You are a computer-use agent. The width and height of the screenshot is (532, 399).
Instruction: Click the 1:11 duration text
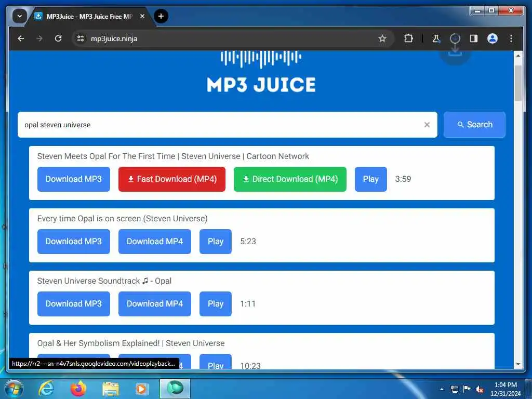(x=248, y=303)
